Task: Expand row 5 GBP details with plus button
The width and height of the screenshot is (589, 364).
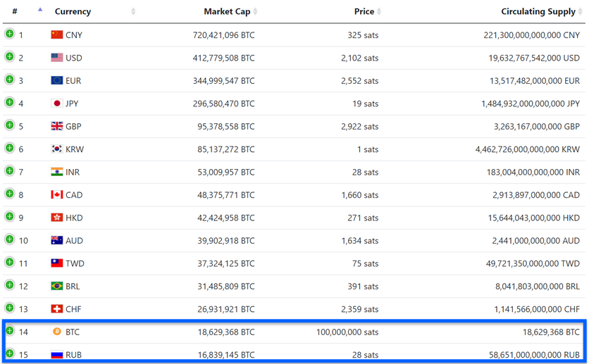Action: 10,125
